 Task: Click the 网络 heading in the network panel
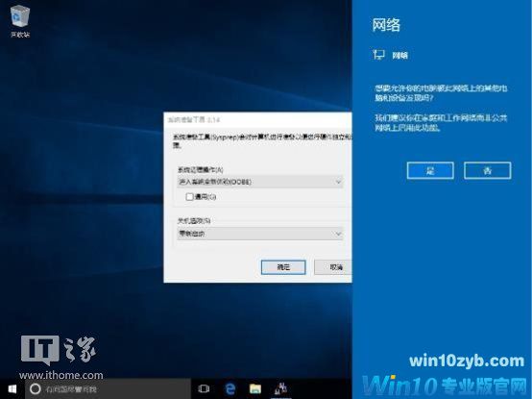pyautogui.click(x=386, y=25)
